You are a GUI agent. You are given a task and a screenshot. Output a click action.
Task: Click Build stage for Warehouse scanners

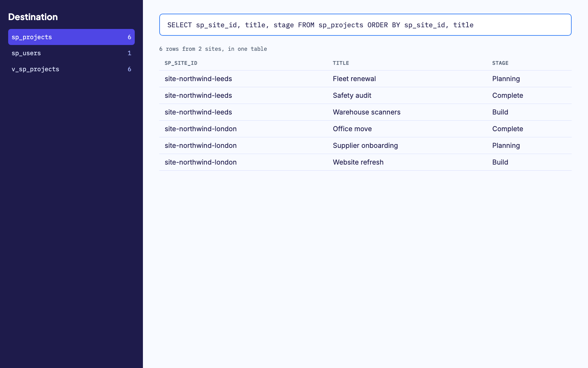point(500,112)
